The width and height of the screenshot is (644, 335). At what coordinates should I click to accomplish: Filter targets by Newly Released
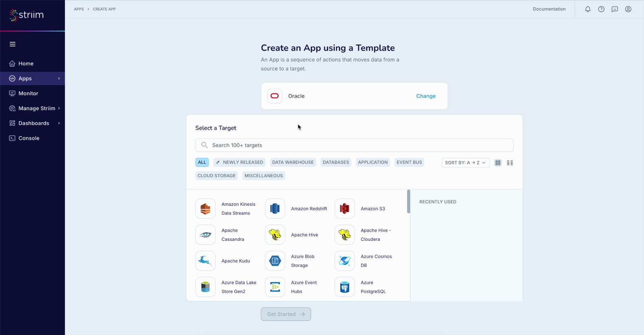[x=239, y=162]
